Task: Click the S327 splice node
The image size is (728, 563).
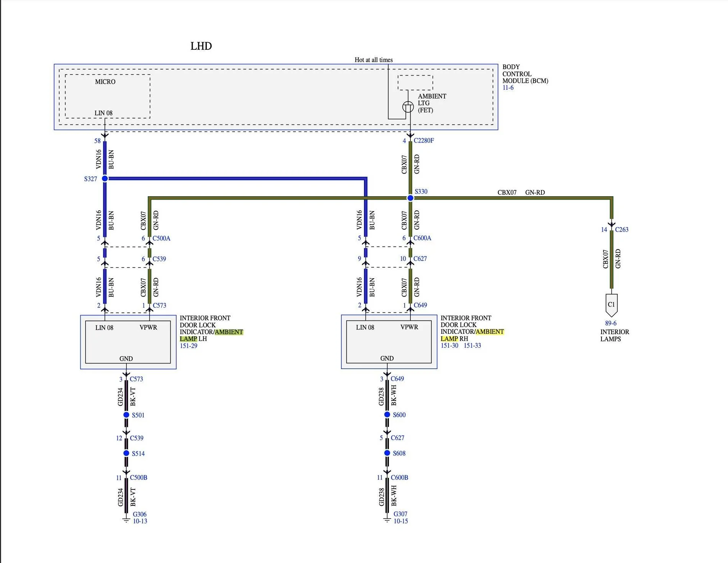Action: pyautogui.click(x=105, y=179)
